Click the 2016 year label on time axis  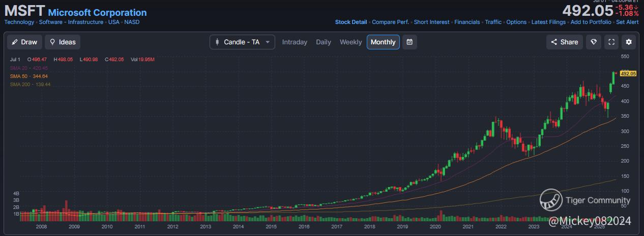pos(304,227)
